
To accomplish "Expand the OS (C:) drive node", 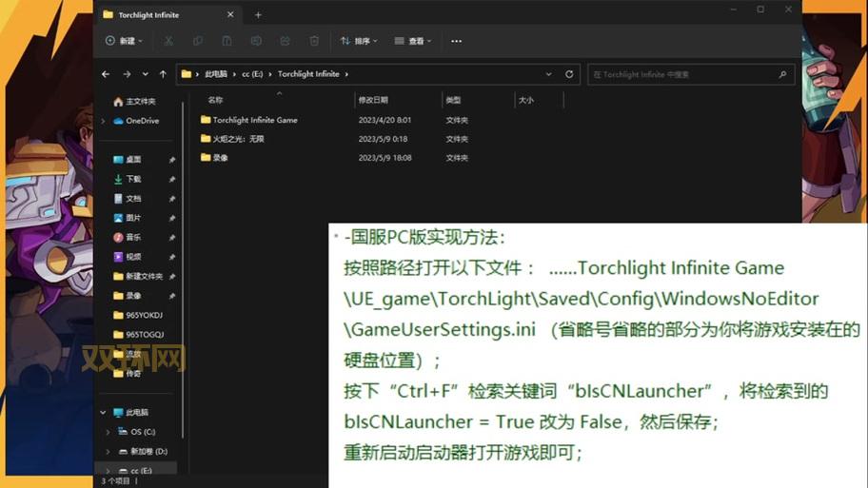I will coord(108,432).
